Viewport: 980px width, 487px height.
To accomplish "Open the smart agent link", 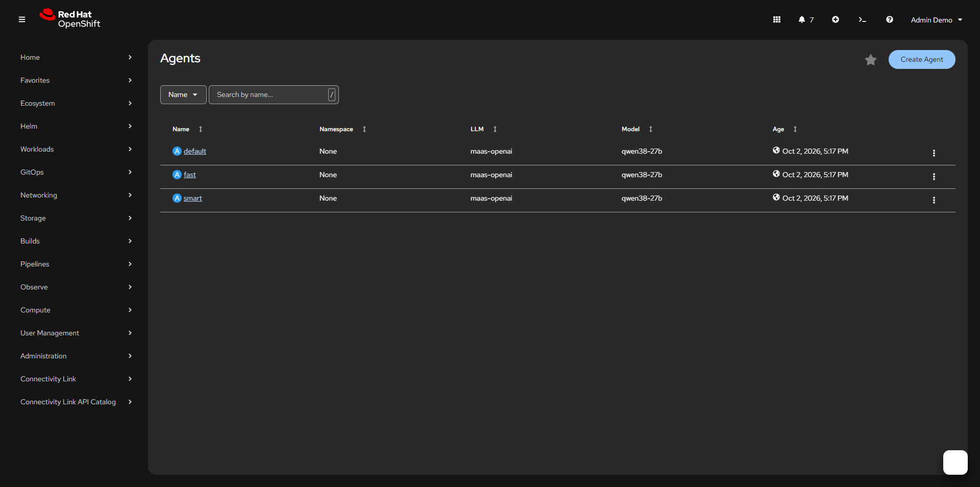I will (193, 198).
